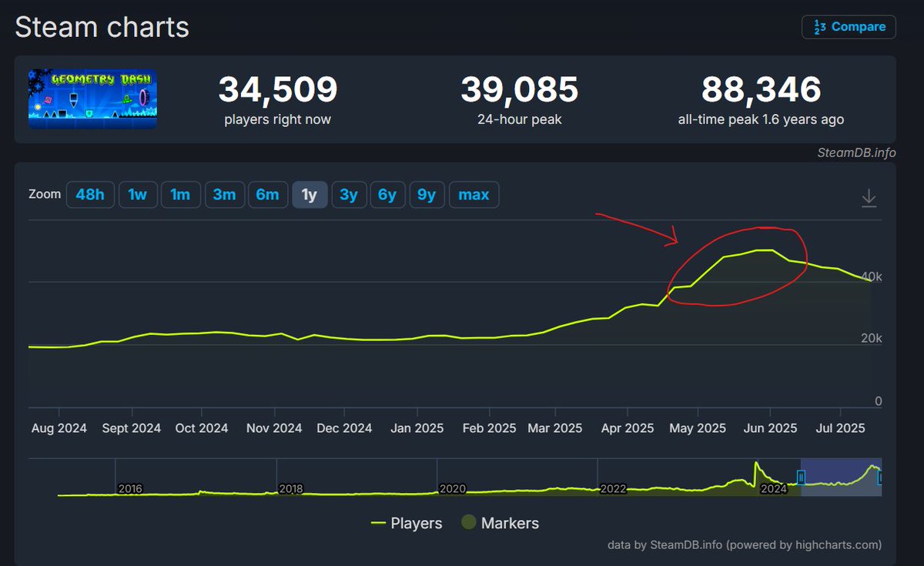The width and height of the screenshot is (924, 566).
Task: Click the Nov 2024 axis label
Action: point(273,428)
